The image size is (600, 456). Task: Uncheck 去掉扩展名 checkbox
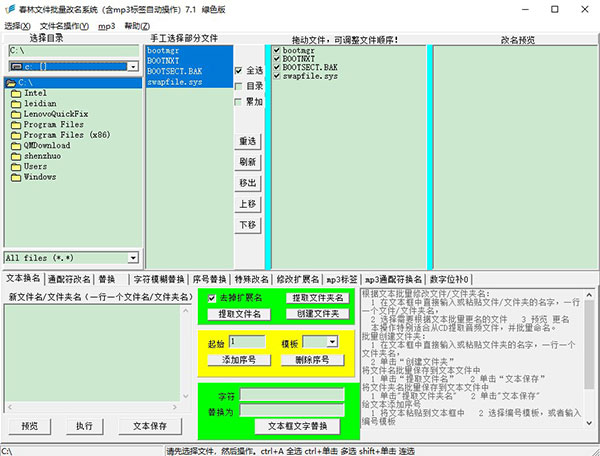[211, 298]
